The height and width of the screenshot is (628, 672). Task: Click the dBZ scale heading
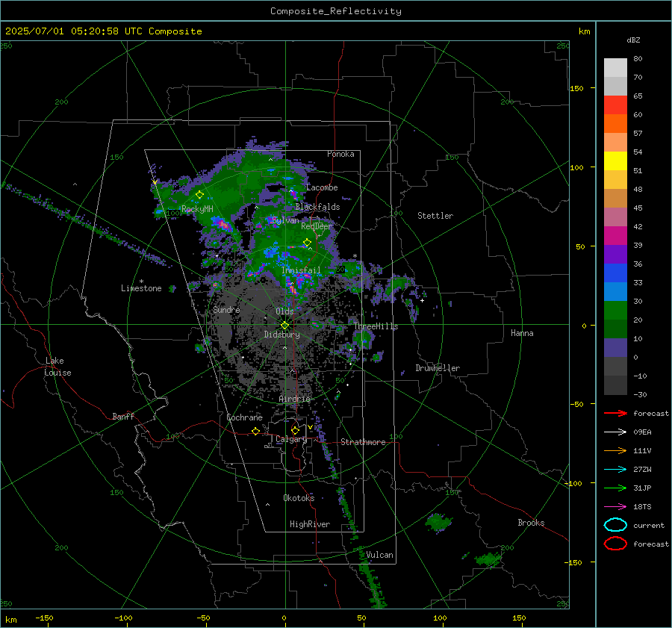click(x=633, y=40)
